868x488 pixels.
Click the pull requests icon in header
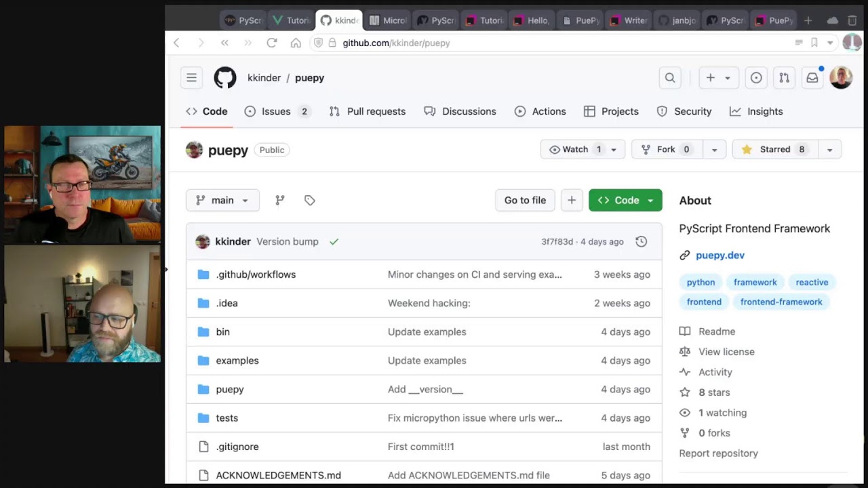tap(784, 78)
